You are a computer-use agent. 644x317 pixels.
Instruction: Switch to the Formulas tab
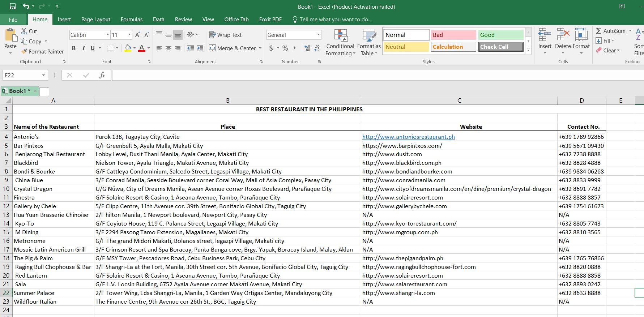[x=131, y=20]
